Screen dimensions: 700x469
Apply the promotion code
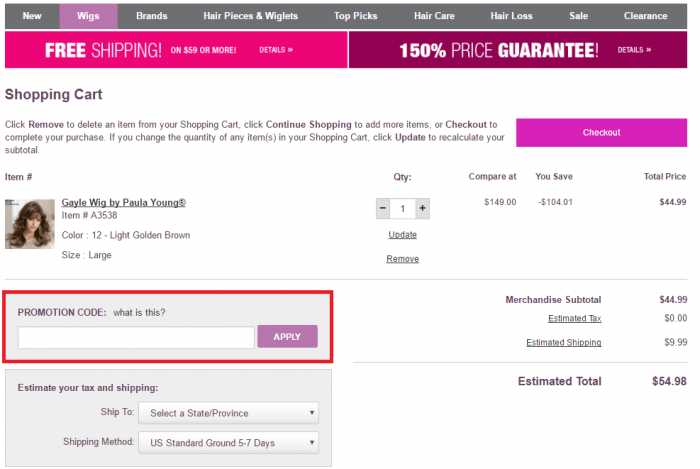coord(287,337)
